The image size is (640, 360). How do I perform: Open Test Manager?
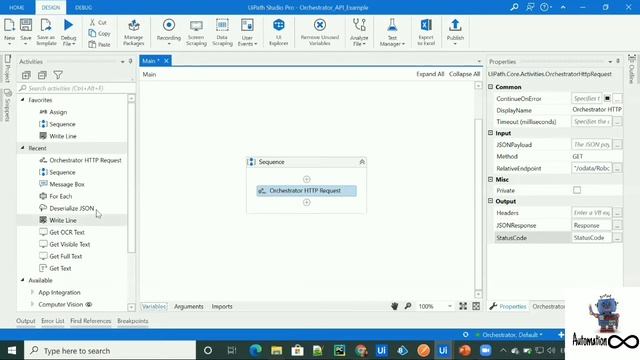[392, 32]
